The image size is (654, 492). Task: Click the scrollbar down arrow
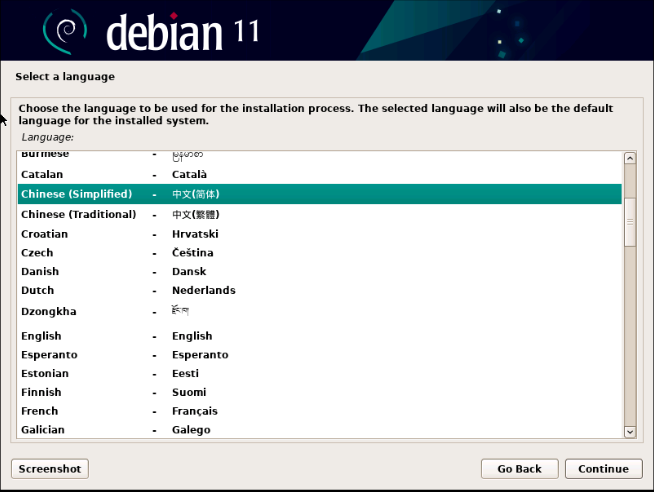click(630, 432)
